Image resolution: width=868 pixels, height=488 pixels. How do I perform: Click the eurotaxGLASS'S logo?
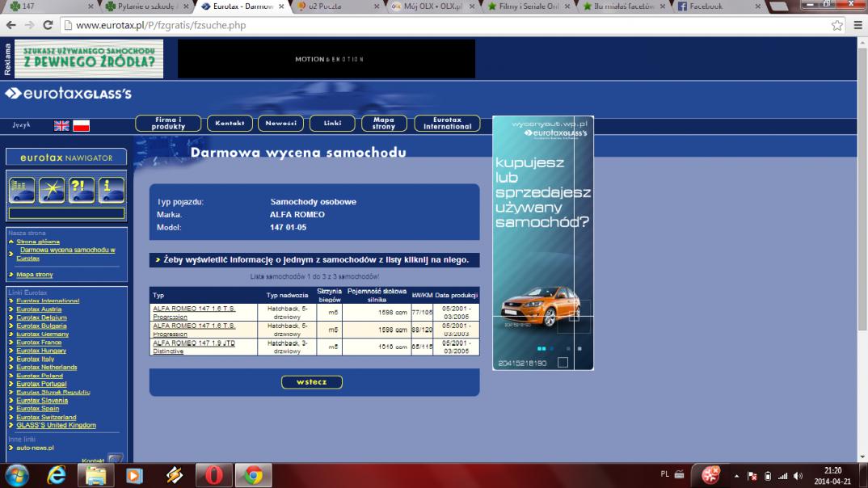pos(68,94)
